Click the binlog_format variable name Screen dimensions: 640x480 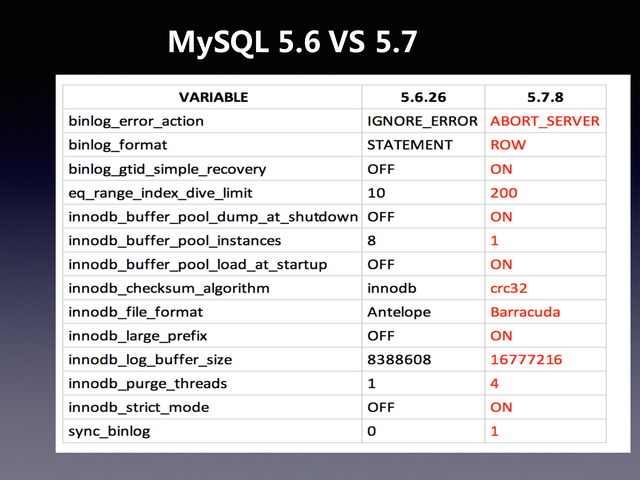tap(118, 145)
